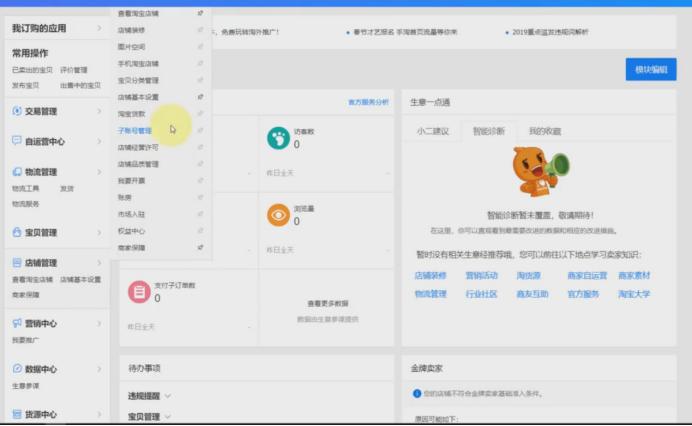Click the green footprint 访客数 icon

click(278, 138)
